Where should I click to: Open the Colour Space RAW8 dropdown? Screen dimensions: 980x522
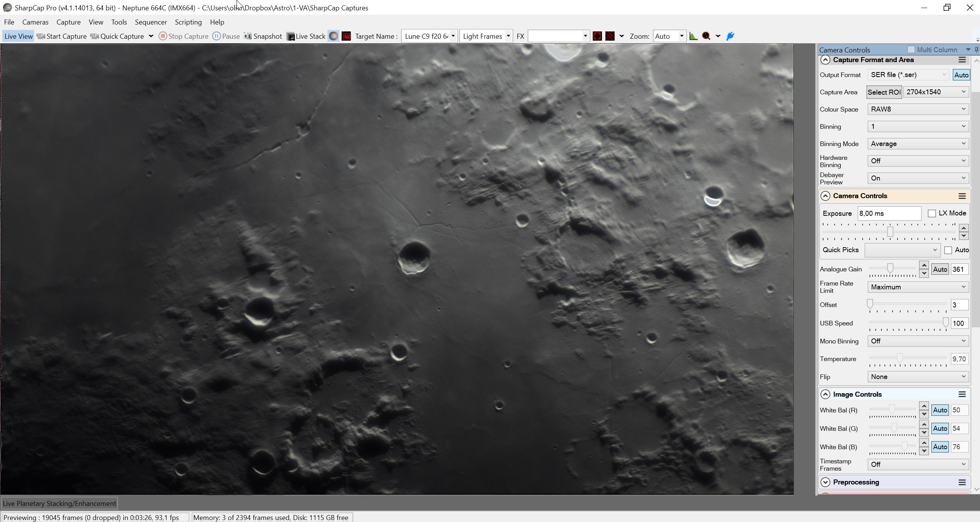click(918, 109)
